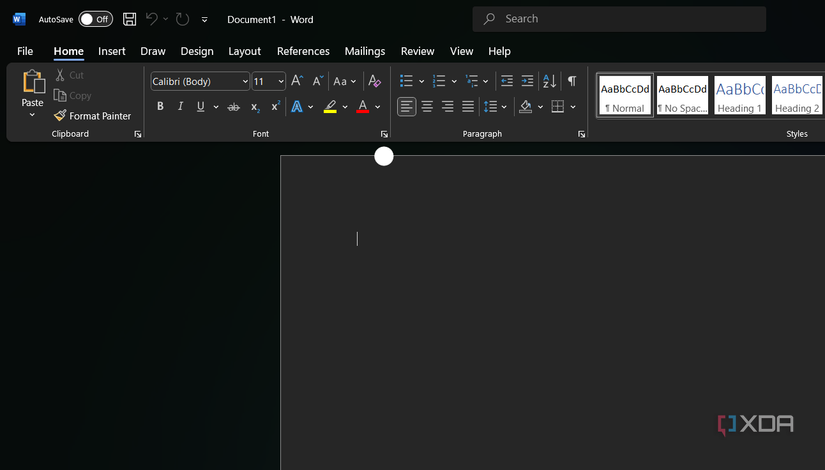Open the font size 11 dropdown
825x470 pixels.
pyautogui.click(x=281, y=82)
